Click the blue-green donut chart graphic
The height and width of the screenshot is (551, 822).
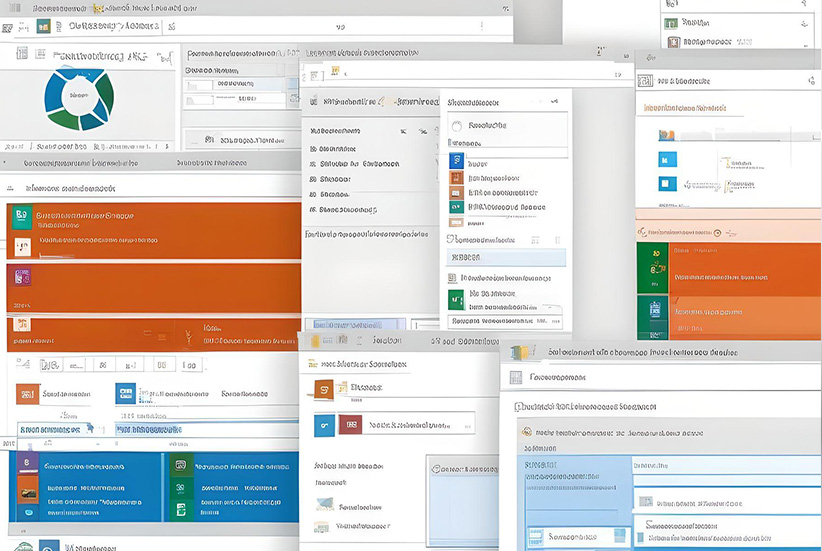pyautogui.click(x=79, y=98)
